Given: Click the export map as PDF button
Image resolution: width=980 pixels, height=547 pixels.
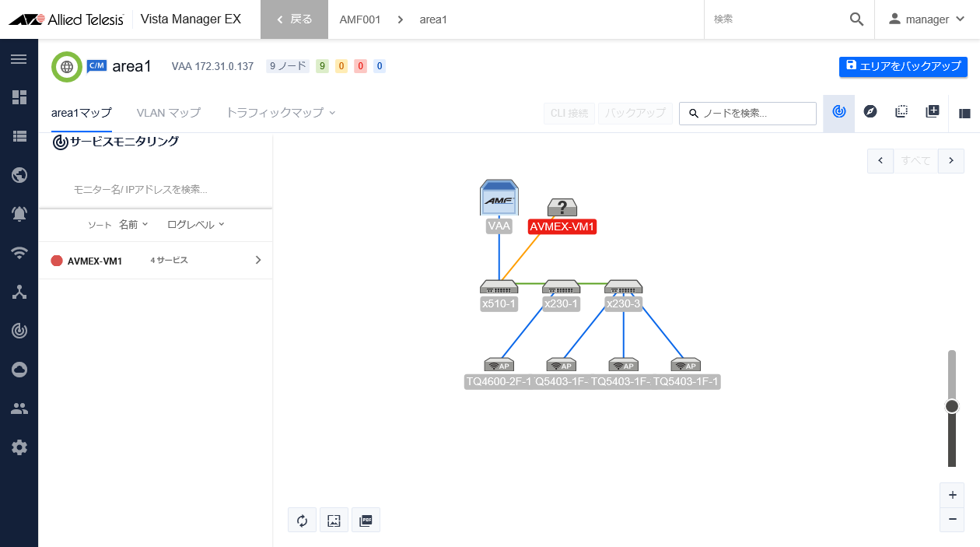Looking at the screenshot, I should (366, 520).
